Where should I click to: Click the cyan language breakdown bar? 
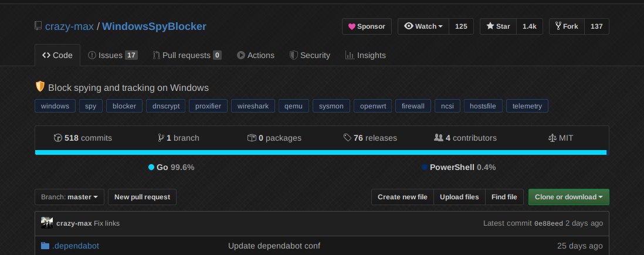tap(320, 152)
